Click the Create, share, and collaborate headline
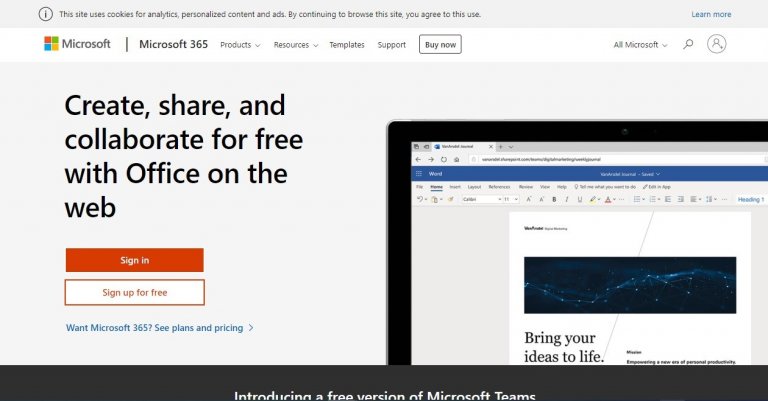This screenshot has width=768, height=401. [x=184, y=156]
